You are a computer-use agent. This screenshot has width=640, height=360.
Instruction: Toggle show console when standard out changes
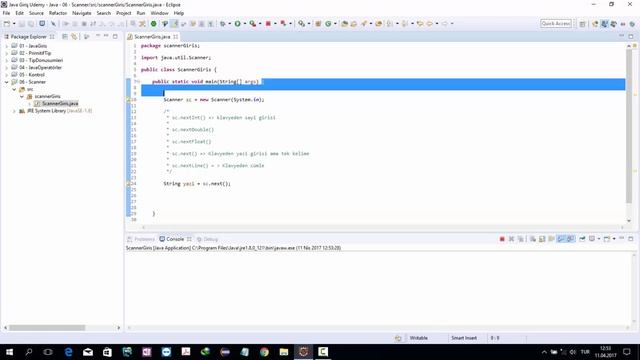(561, 239)
